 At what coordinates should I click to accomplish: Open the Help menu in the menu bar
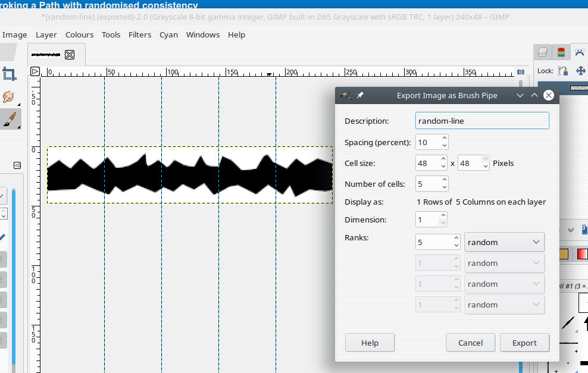point(237,35)
